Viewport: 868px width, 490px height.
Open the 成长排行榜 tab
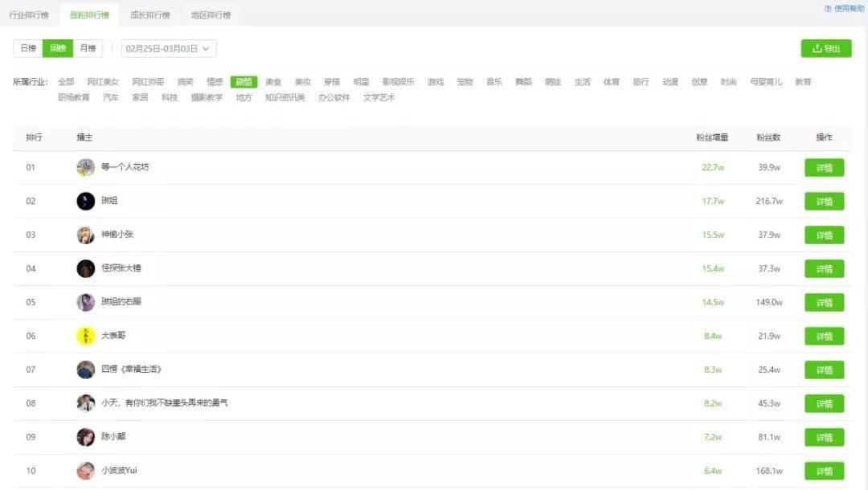(149, 15)
